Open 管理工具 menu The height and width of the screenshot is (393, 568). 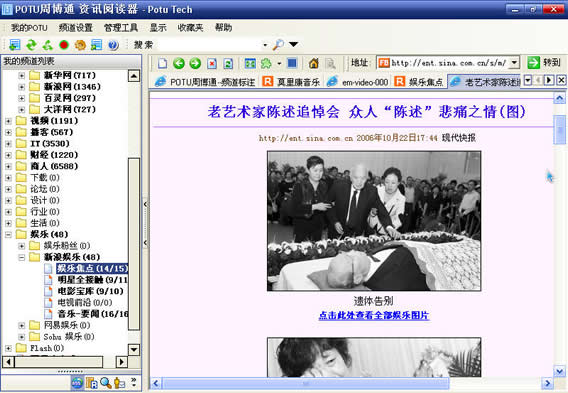[121, 28]
